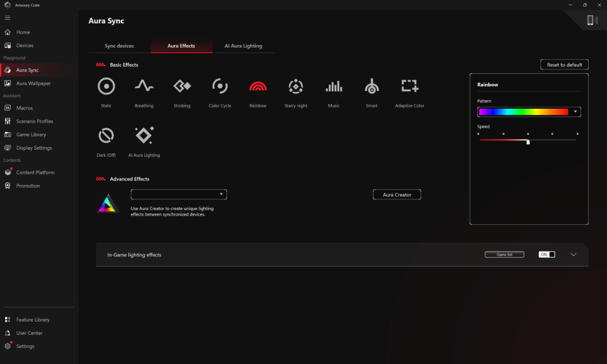Viewport: 607px width, 364px height.
Task: Click the User Center sidebar icon
Action: pyautogui.click(x=8, y=333)
